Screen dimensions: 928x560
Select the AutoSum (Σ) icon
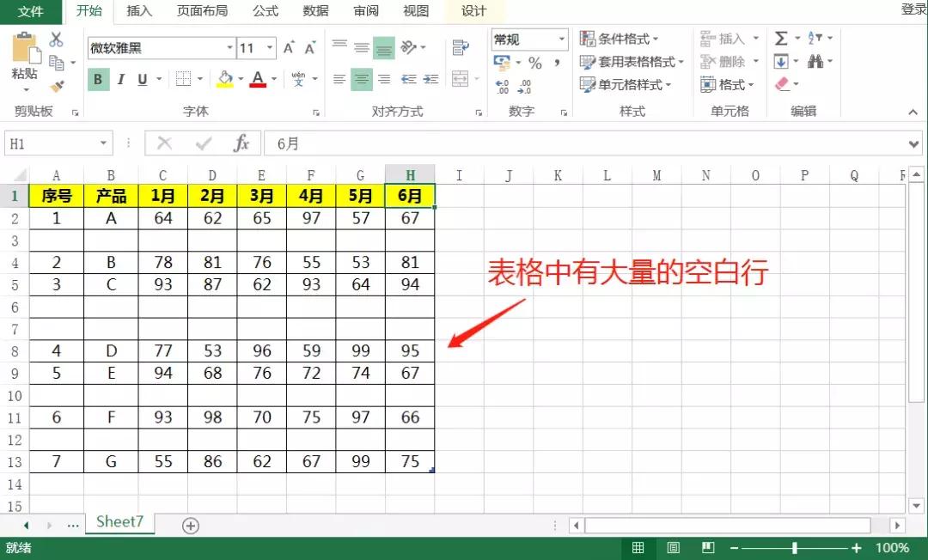tap(783, 38)
